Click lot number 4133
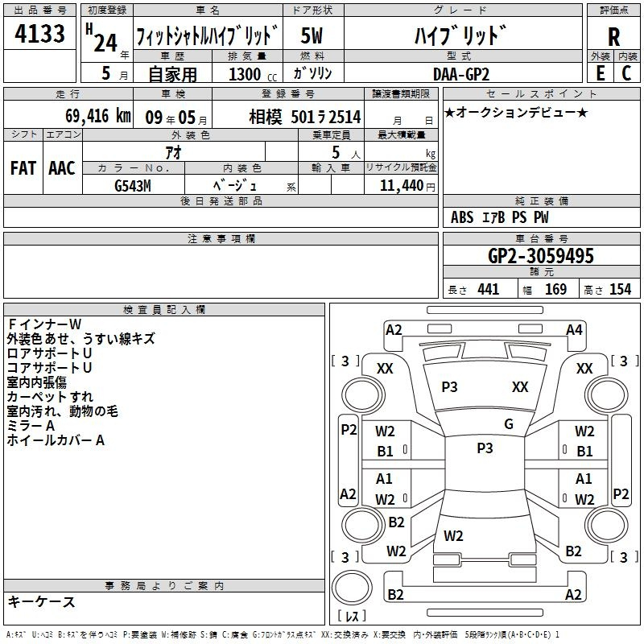This screenshot has height=644, width=644. [40, 35]
